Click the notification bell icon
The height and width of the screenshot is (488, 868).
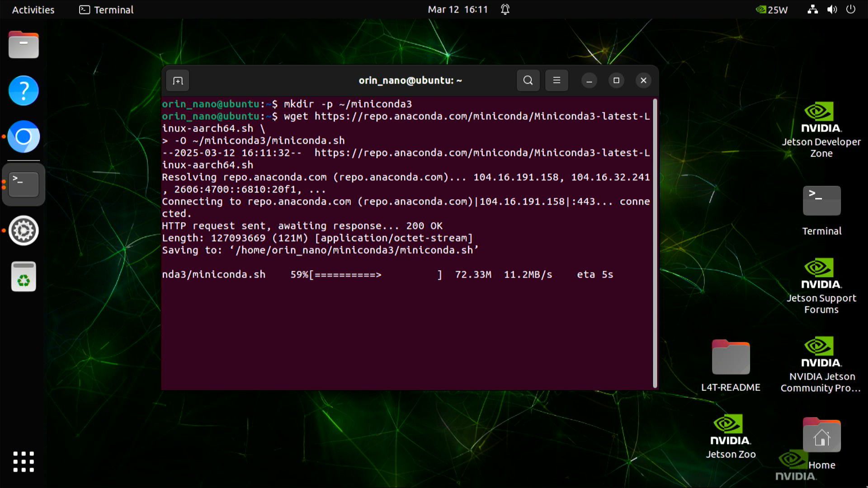[505, 9]
